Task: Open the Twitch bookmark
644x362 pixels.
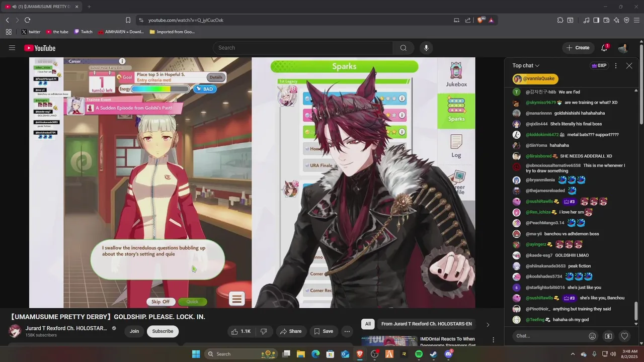Action: tap(84, 32)
